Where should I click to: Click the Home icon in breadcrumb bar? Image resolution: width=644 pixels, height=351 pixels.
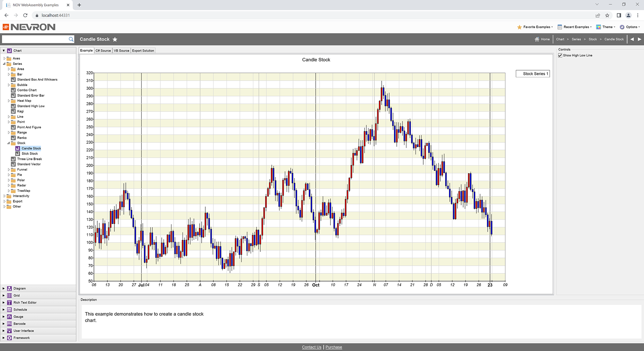click(537, 39)
